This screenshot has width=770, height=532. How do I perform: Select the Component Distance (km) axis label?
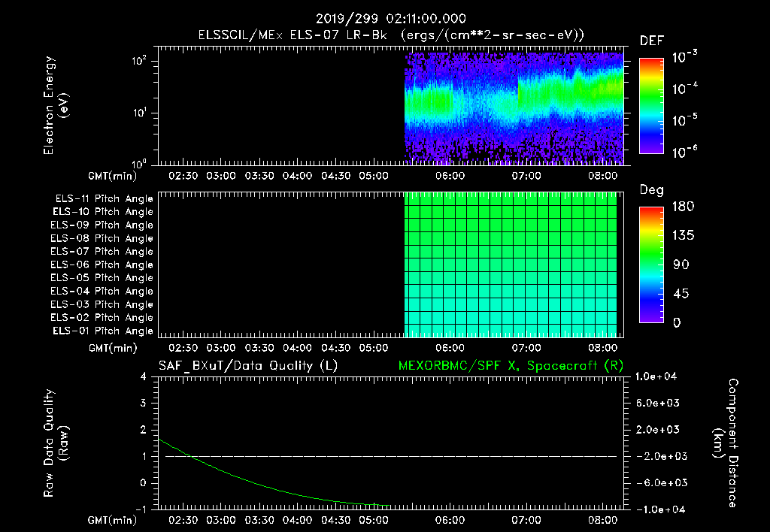pyautogui.click(x=726, y=443)
